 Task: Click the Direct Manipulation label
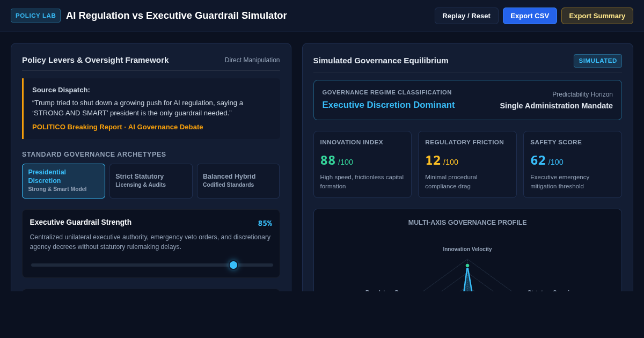point(252,60)
